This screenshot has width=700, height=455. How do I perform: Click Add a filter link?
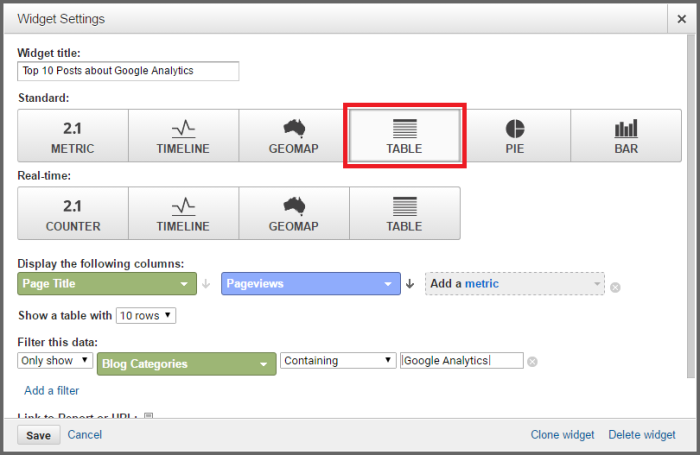click(51, 390)
